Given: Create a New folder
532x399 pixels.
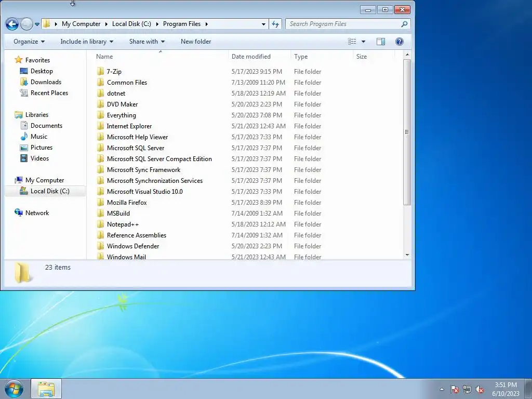Looking at the screenshot, I should coord(196,42).
